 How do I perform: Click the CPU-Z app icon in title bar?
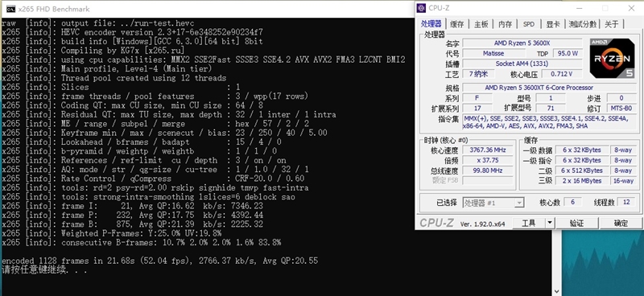pyautogui.click(x=421, y=8)
